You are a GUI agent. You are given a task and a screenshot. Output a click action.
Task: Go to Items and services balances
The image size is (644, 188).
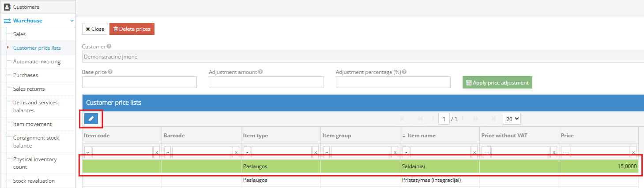click(x=35, y=106)
